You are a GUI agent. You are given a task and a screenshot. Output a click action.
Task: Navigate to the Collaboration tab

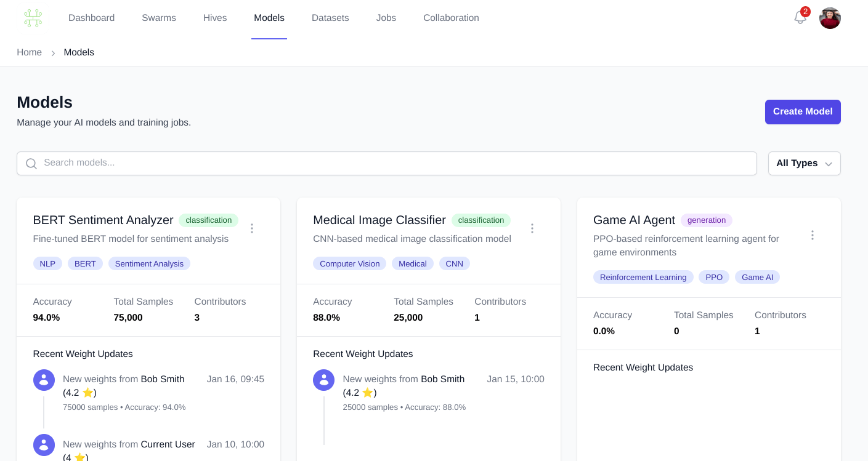pos(451,18)
